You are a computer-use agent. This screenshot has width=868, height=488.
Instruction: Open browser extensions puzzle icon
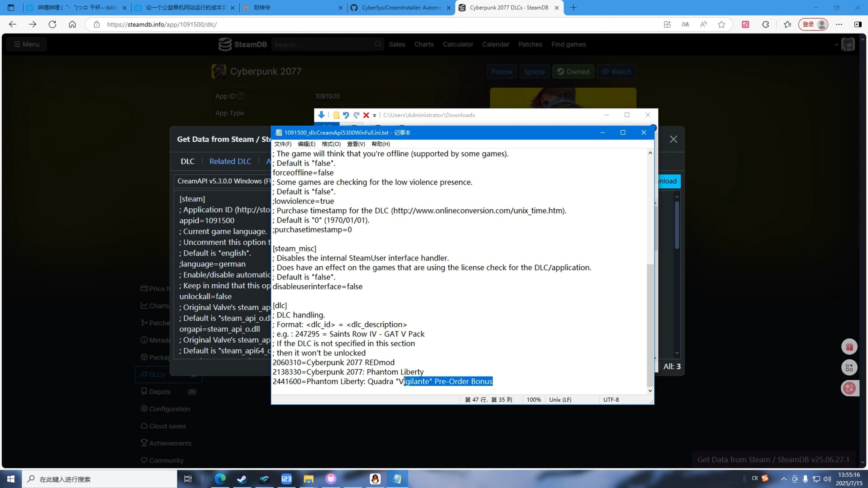[x=765, y=24]
